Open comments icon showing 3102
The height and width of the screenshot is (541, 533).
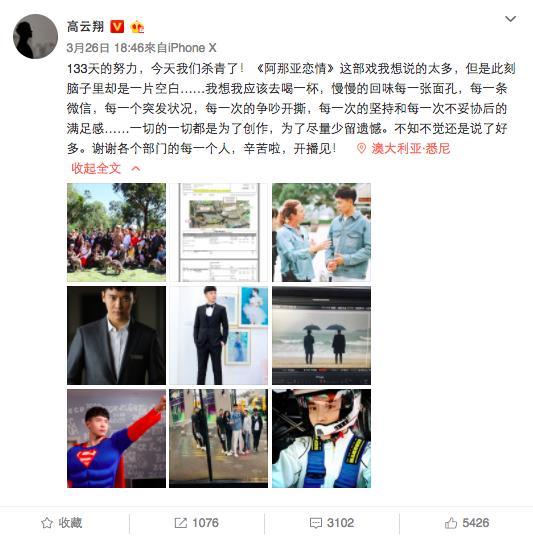click(x=316, y=523)
